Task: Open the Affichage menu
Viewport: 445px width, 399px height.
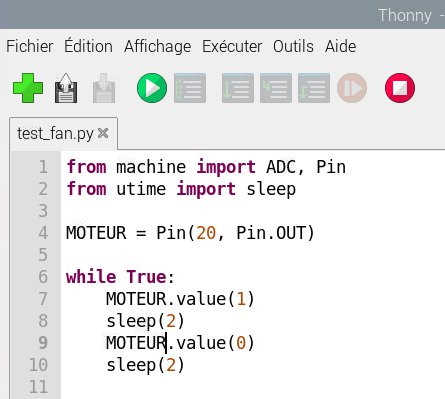Action: click(158, 47)
